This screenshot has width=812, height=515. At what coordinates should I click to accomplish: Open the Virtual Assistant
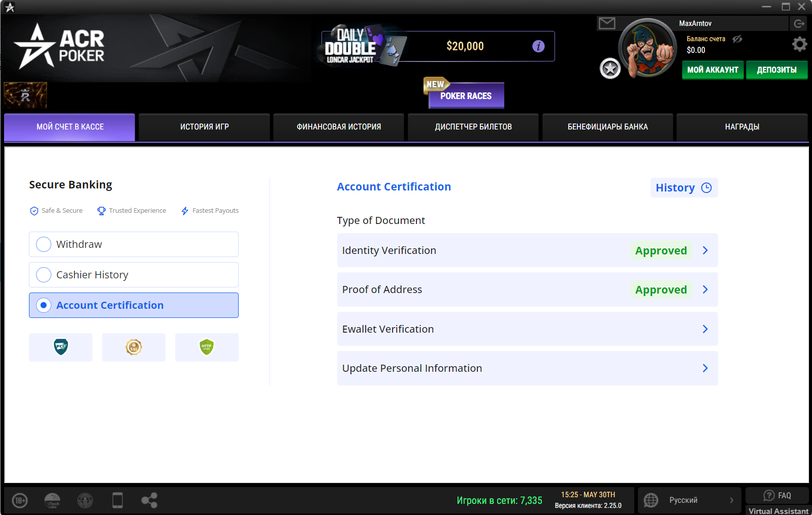pos(778,510)
